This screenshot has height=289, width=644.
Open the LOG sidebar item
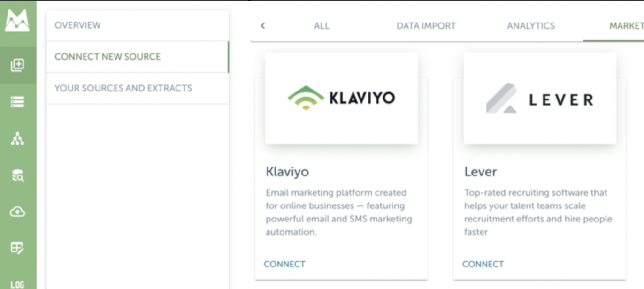pyautogui.click(x=17, y=284)
